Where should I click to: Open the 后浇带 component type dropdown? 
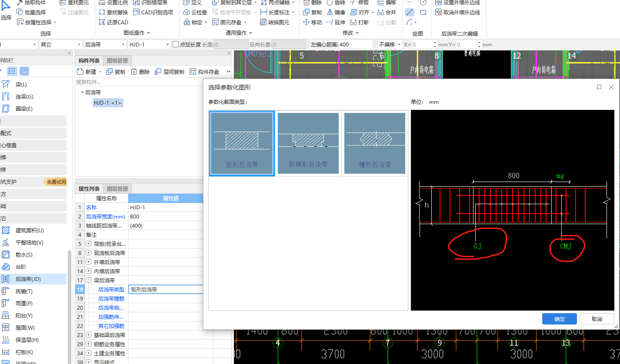[123, 44]
